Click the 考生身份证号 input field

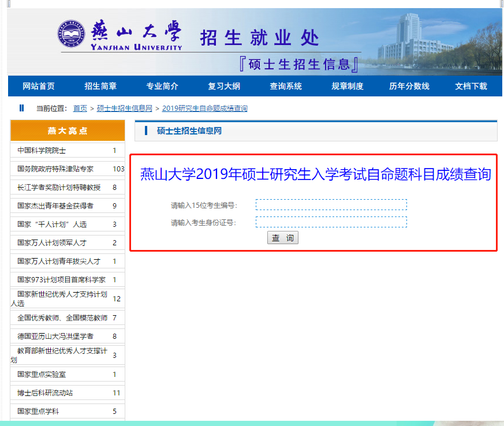coord(331,222)
